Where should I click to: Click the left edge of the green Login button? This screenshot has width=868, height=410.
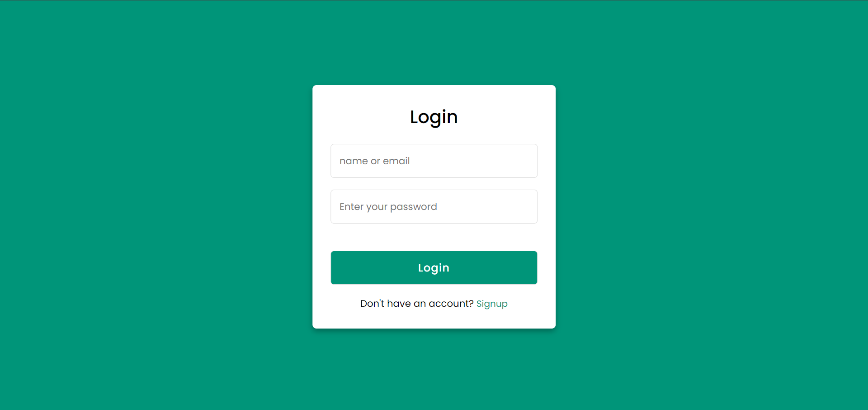pos(335,267)
